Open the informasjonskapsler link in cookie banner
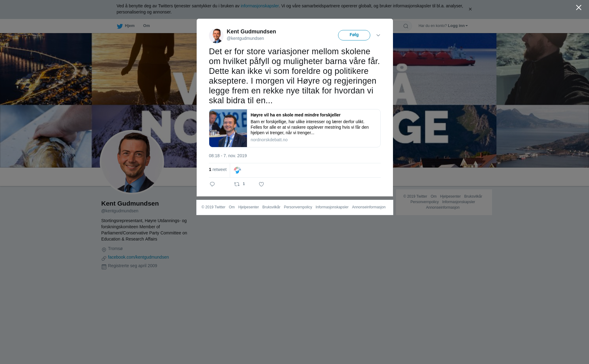Viewport: 589px width, 364px height. click(260, 6)
